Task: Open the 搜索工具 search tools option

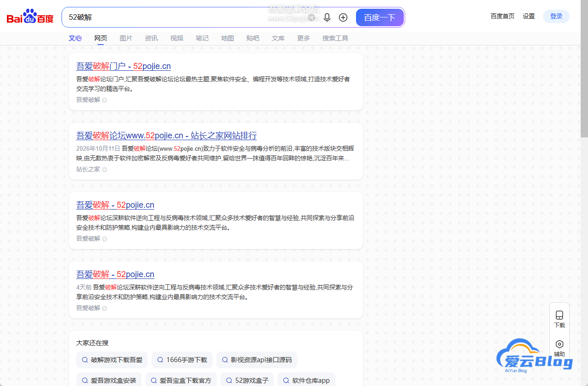Action: pos(335,38)
